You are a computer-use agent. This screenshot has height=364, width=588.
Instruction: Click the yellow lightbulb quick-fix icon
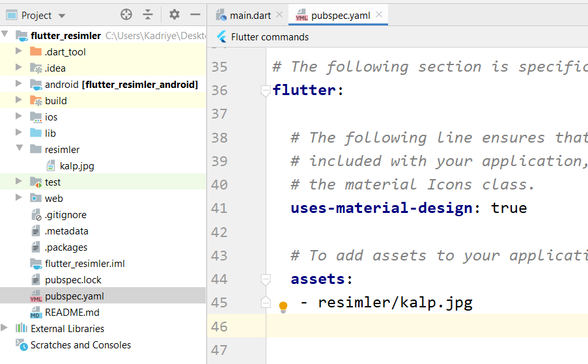point(283,307)
